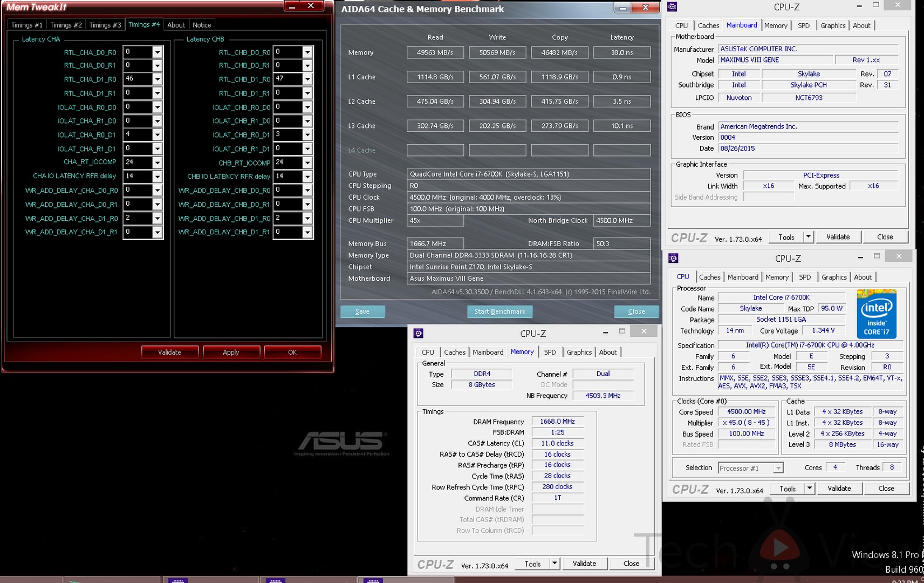This screenshot has height=583, width=924.
Task: Switch to Timings #3 tab
Action: [105, 25]
